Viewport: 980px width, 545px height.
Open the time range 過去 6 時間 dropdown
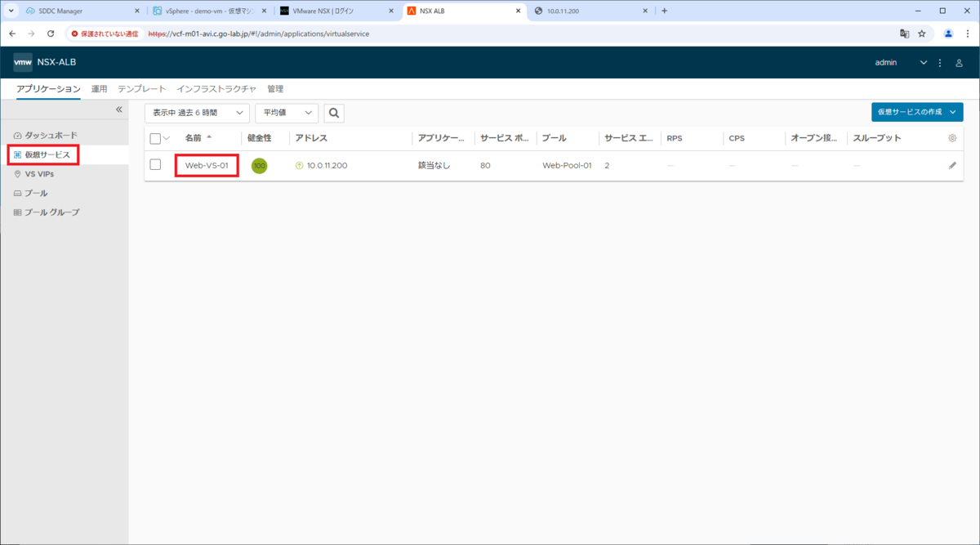[197, 113]
